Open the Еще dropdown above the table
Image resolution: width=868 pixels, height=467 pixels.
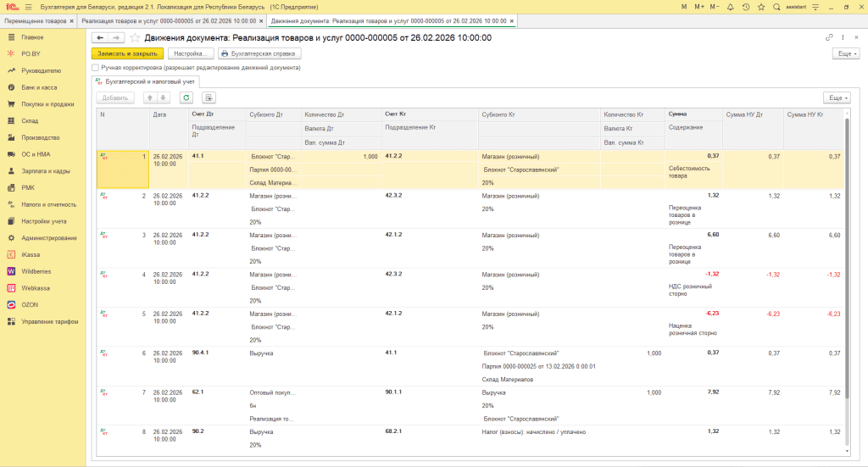[836, 97]
